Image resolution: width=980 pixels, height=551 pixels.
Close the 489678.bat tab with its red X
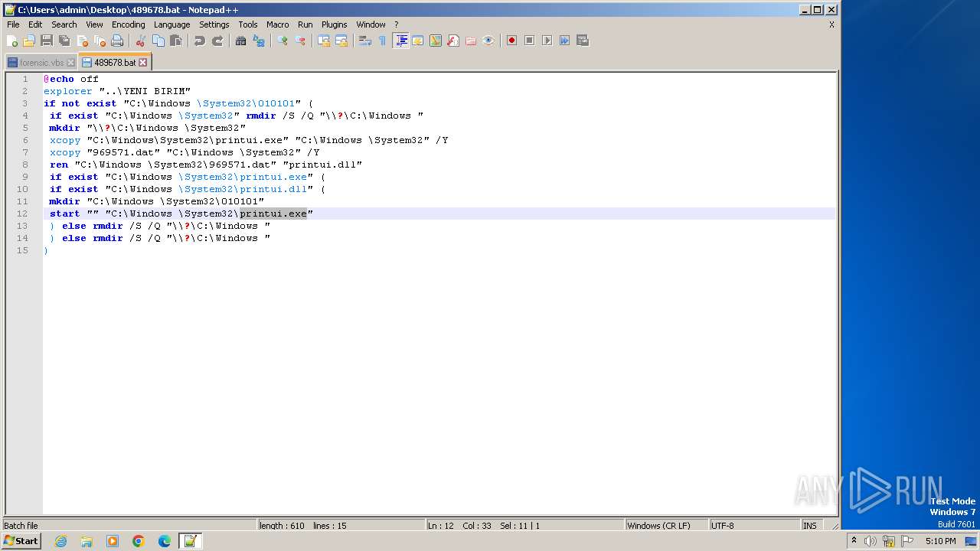142,63
